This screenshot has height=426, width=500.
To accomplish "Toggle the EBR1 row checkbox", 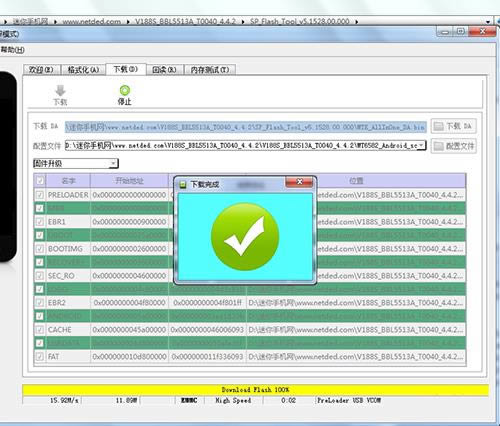I will [40, 222].
